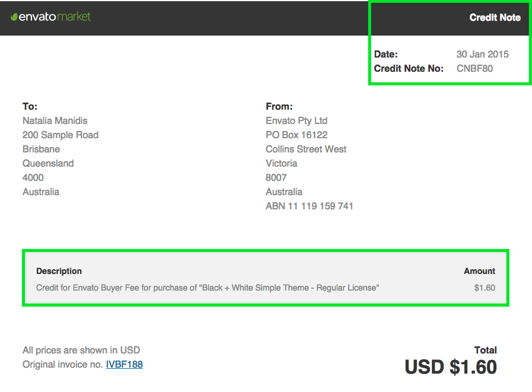Click the Credit Note header title
The width and height of the screenshot is (532, 392).
(x=495, y=17)
